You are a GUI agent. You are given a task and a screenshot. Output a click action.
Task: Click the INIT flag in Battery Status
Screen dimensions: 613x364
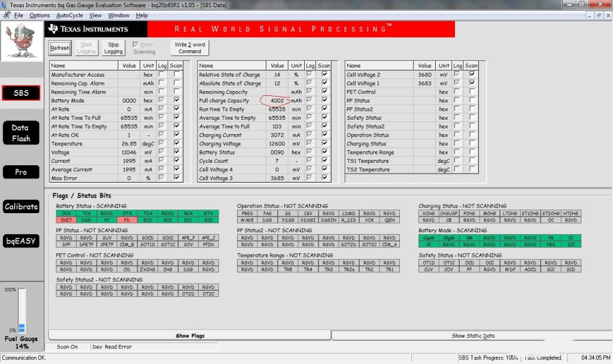[66, 220]
